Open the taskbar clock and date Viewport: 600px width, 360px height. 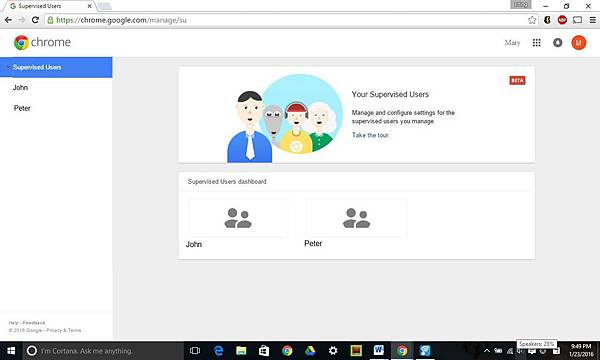(581, 351)
